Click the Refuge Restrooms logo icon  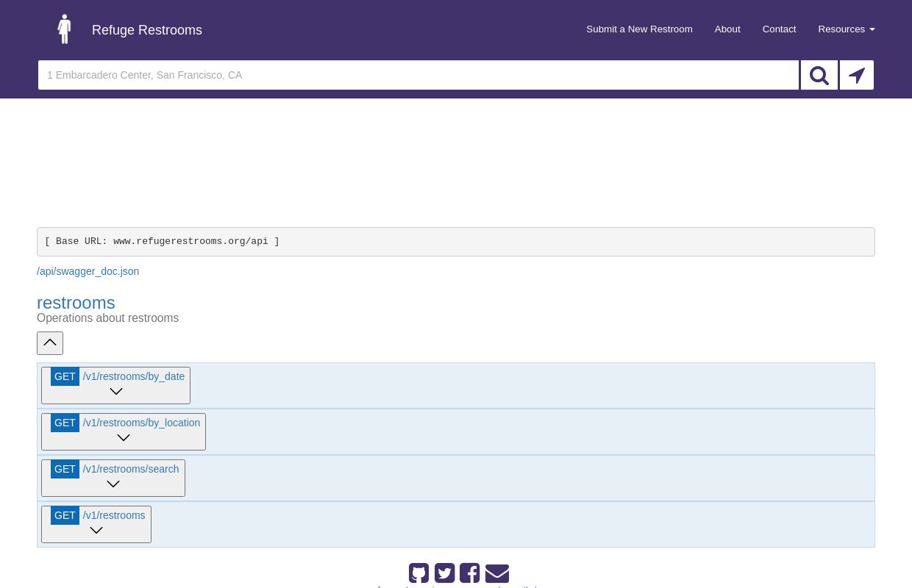pyautogui.click(x=65, y=29)
